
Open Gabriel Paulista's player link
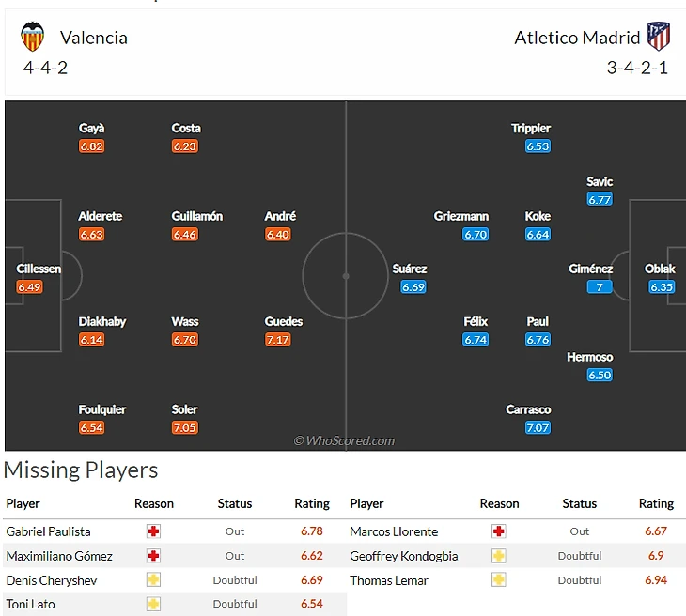49,531
